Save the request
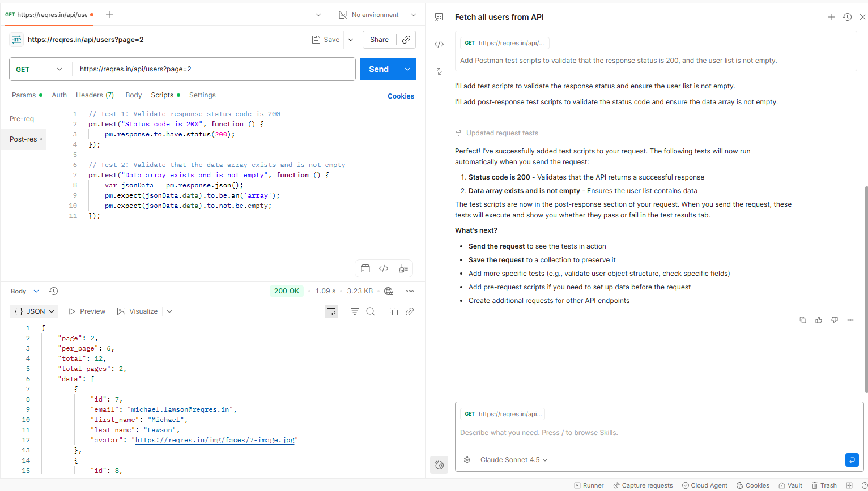 [x=326, y=40]
